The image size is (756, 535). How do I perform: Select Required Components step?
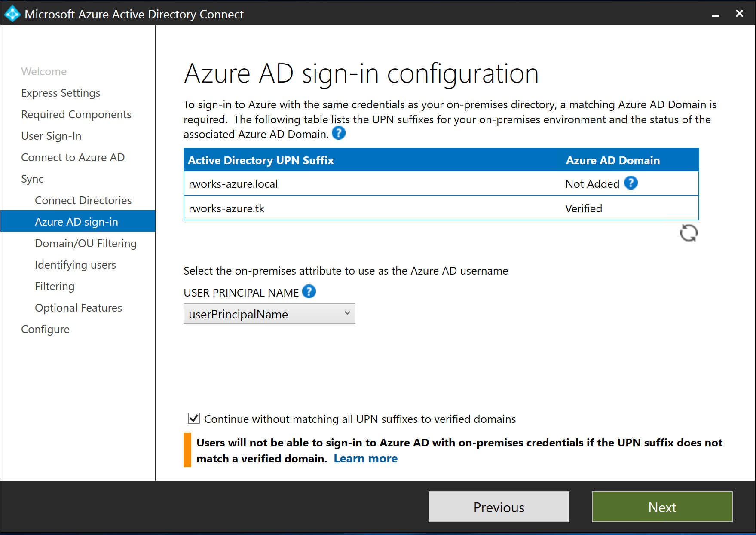[76, 114]
